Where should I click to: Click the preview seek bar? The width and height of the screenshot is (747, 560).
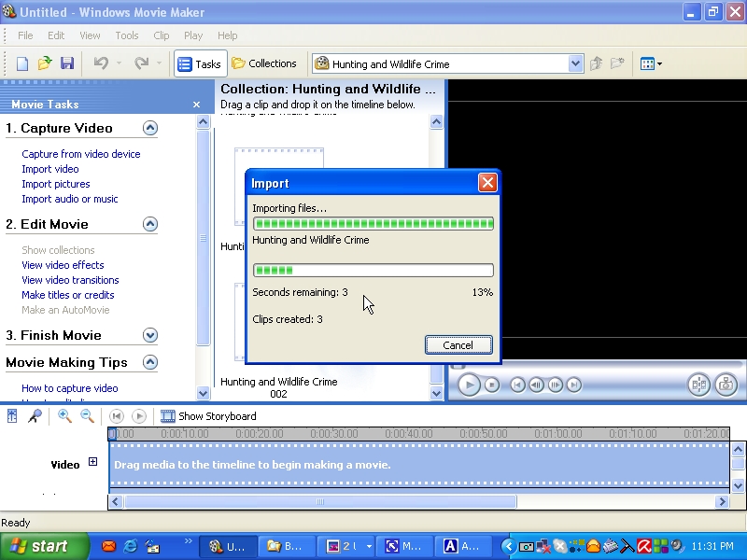(598, 365)
